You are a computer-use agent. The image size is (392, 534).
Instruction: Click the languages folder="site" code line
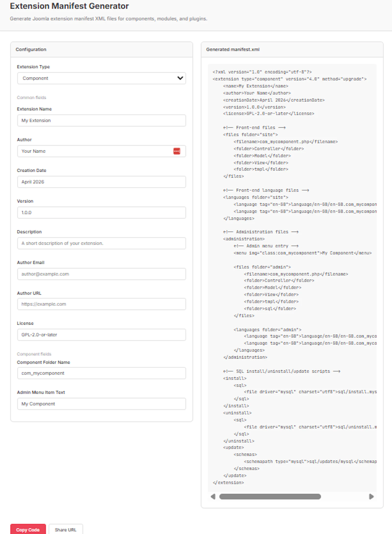click(x=256, y=197)
